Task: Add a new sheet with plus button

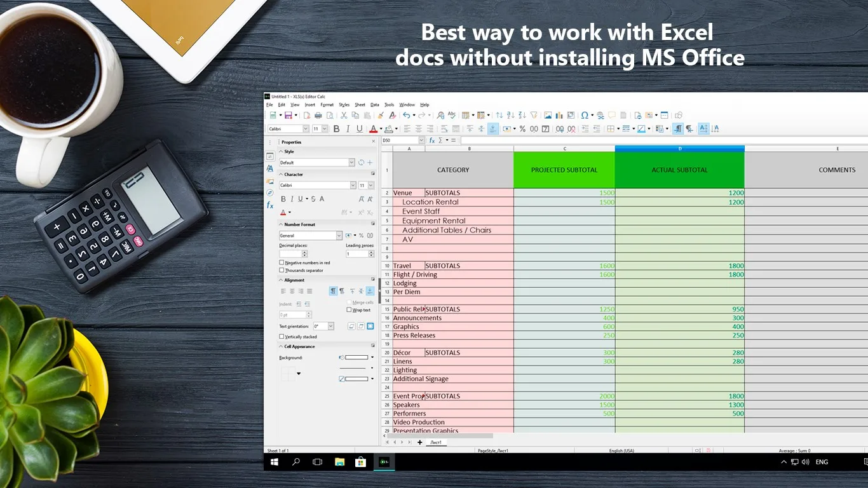Action: coord(419,442)
